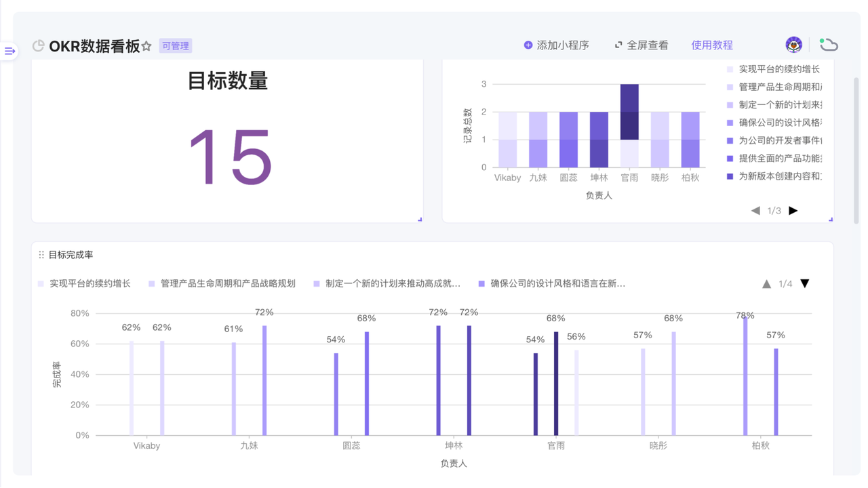Click color swatch for 为新版本创建内容 legend
Image resolution: width=868 pixels, height=488 pixels.
tap(730, 176)
